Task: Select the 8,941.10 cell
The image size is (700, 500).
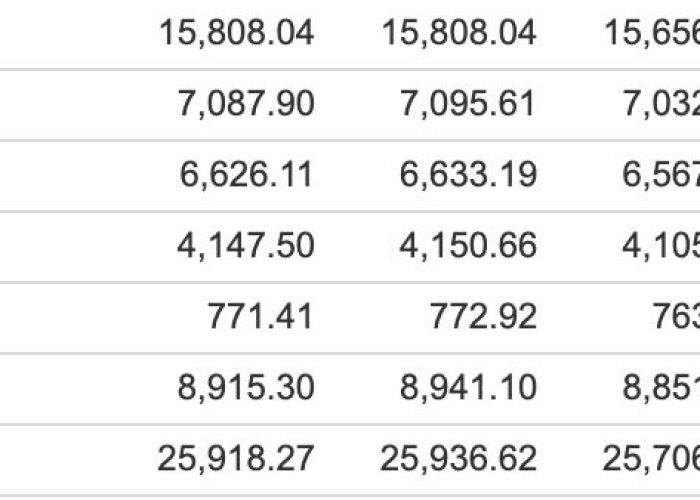Action: click(468, 388)
